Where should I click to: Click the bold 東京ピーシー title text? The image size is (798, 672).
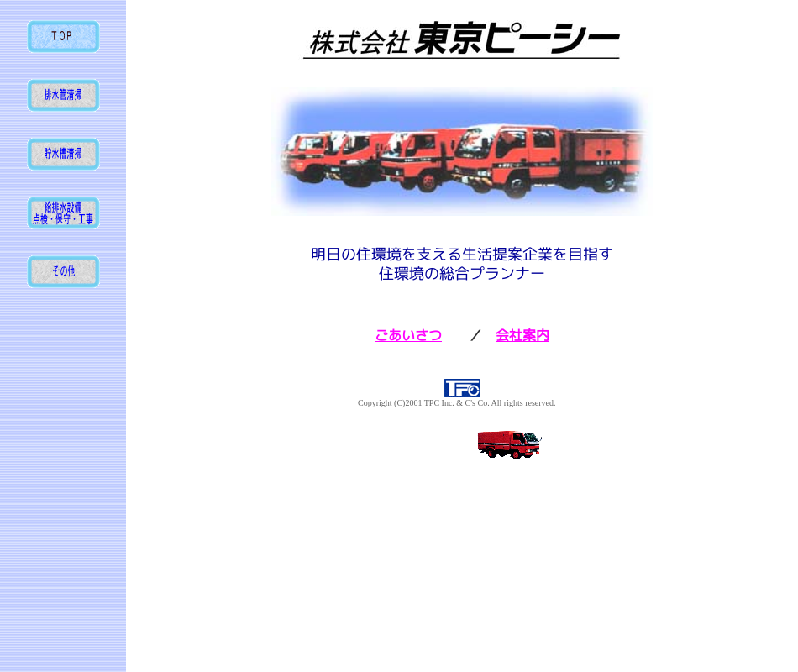click(517, 39)
